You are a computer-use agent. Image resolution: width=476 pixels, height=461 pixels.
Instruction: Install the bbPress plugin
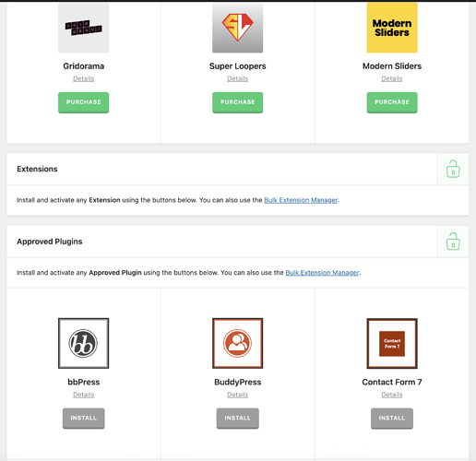(x=83, y=419)
